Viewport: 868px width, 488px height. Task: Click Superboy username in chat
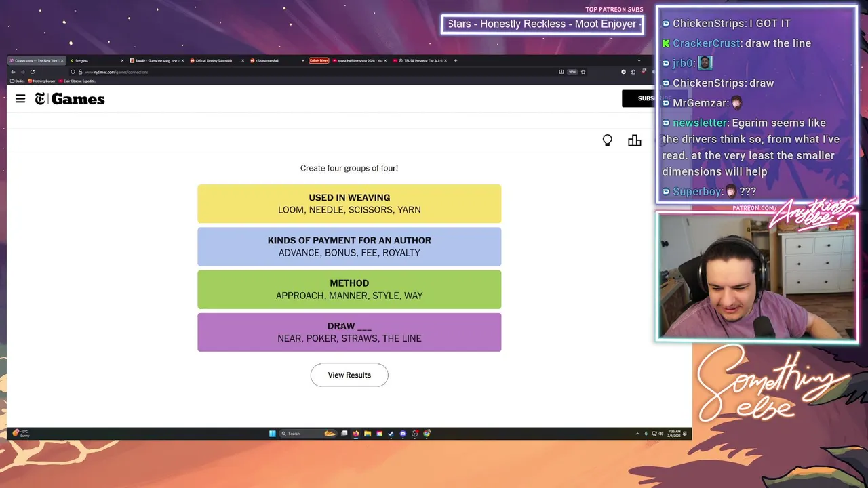click(x=697, y=191)
